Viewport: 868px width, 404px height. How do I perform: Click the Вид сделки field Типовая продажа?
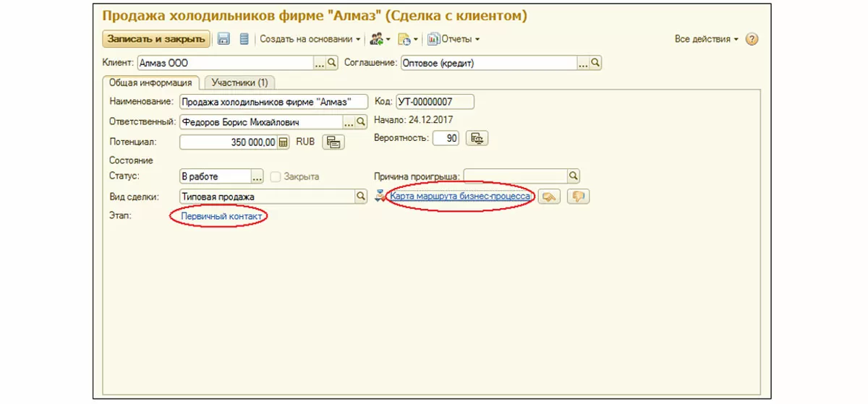[267, 196]
